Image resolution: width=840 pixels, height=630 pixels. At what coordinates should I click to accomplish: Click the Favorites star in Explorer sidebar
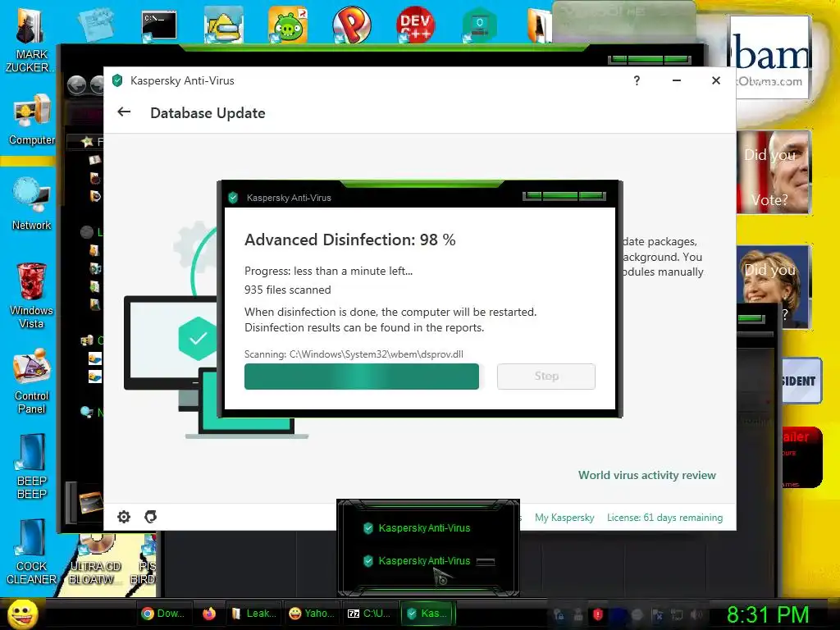click(87, 141)
